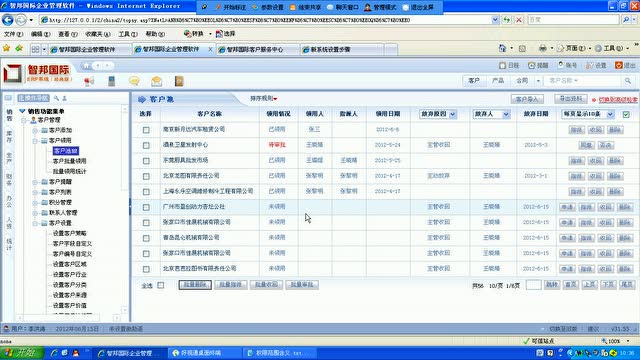Toggle the green checkbox in table header
Image resolution: width=640 pixels, height=360 pixels.
[626, 115]
